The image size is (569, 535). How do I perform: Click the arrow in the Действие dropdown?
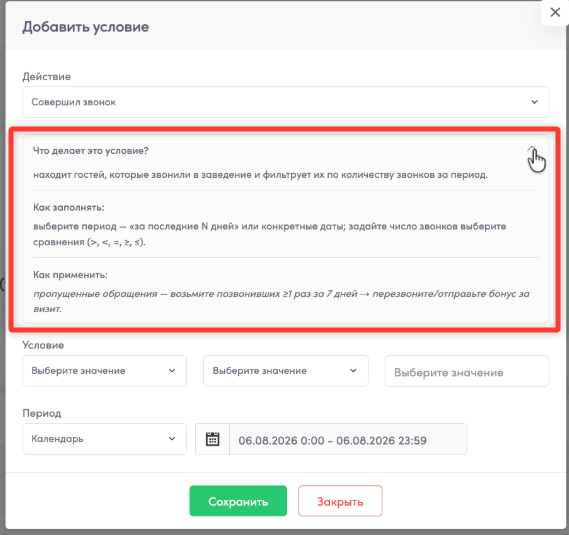(534, 102)
